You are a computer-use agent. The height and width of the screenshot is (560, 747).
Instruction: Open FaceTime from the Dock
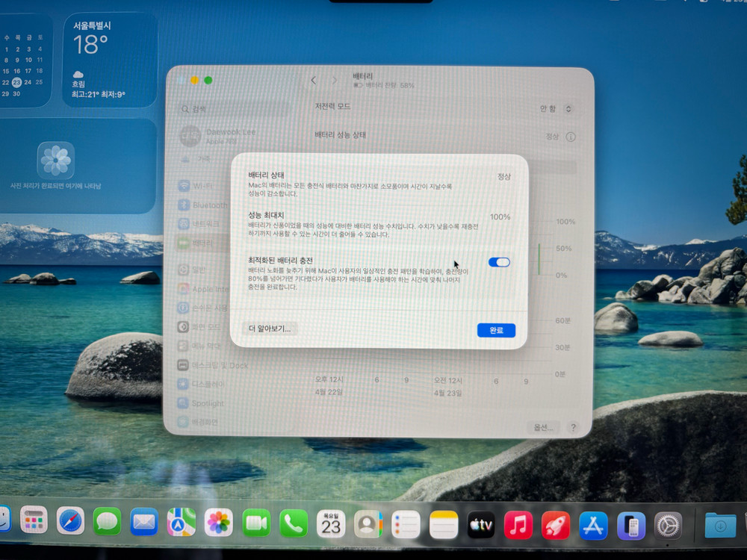[256, 523]
